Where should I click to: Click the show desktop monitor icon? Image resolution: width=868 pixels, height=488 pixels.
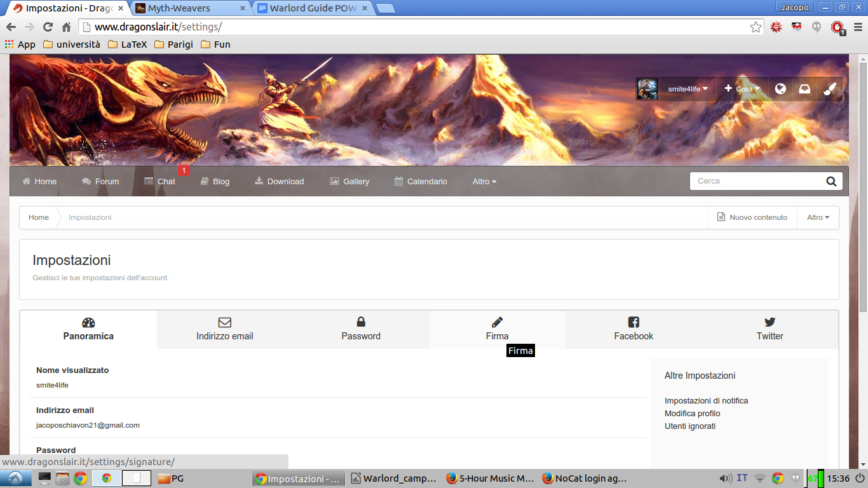point(44,478)
